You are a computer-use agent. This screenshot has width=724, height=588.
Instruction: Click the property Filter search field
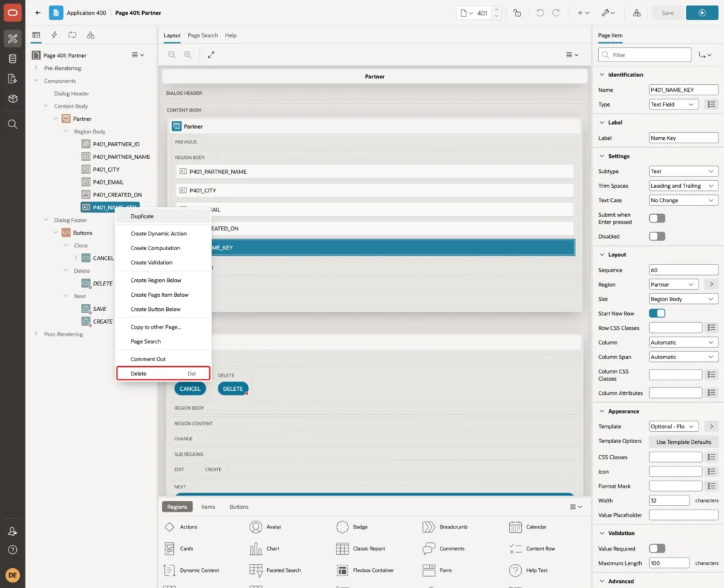coord(645,55)
